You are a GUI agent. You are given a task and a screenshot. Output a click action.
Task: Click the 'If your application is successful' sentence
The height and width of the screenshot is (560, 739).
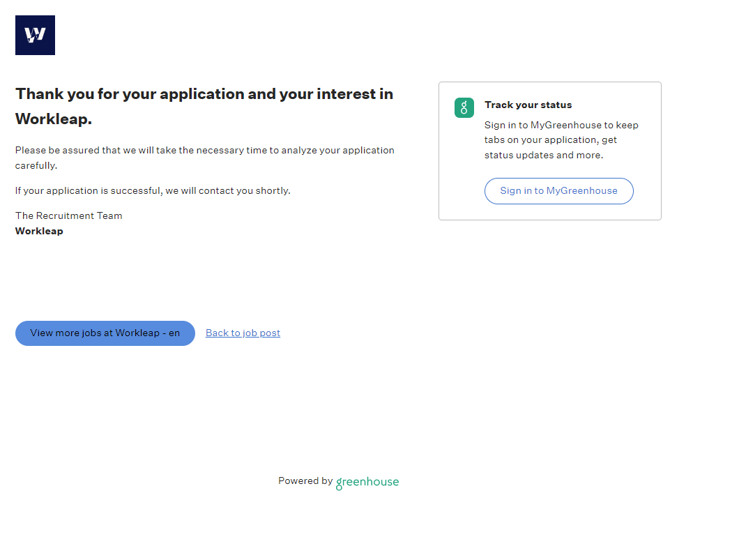pos(153,190)
